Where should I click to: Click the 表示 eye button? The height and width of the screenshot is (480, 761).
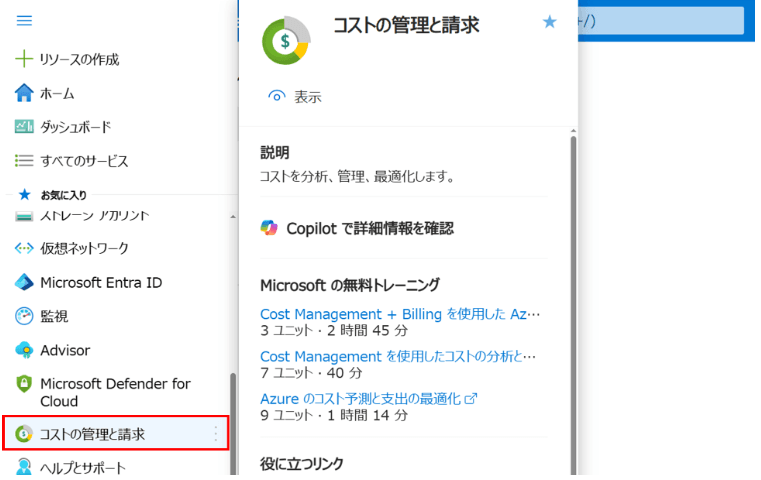(295, 97)
